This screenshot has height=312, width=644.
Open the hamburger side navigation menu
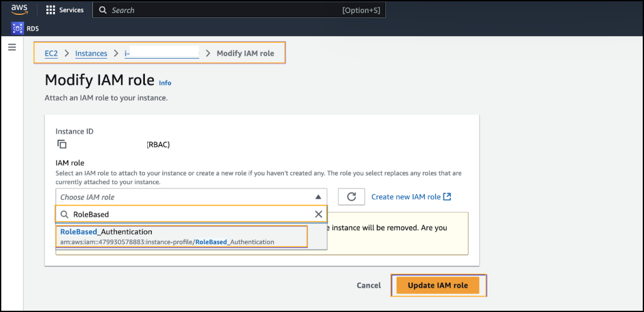click(x=12, y=47)
